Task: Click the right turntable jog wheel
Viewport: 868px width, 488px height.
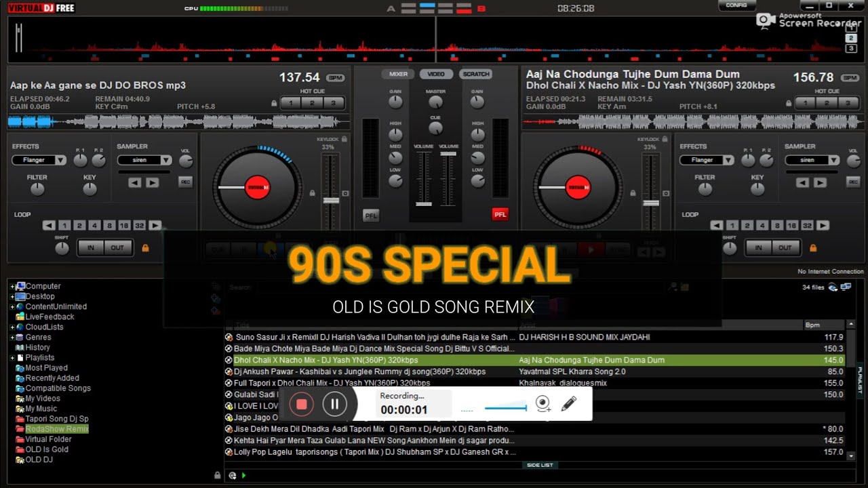Action: (578, 187)
